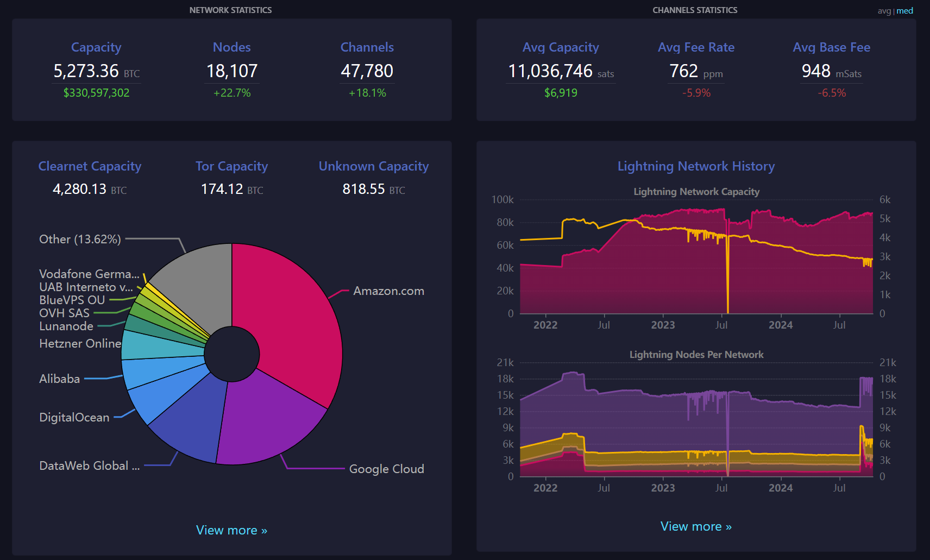
Task: Click the Amazon.com chart label
Action: pyautogui.click(x=388, y=291)
